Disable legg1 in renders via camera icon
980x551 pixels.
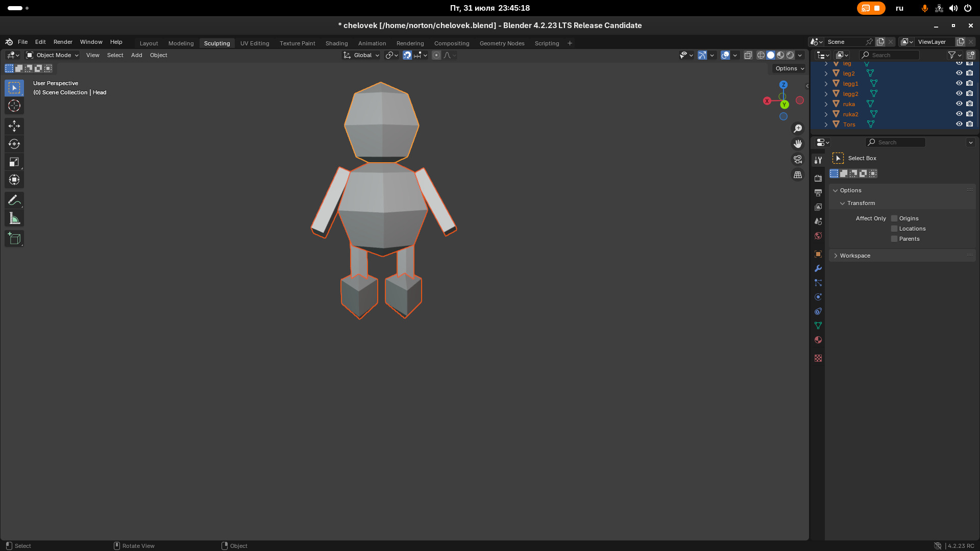970,83
